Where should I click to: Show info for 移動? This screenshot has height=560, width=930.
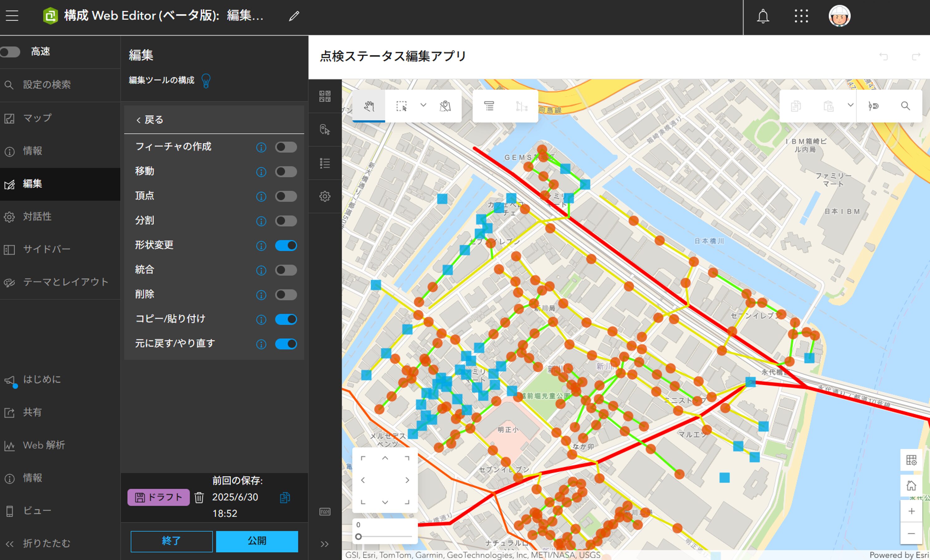coord(261,172)
